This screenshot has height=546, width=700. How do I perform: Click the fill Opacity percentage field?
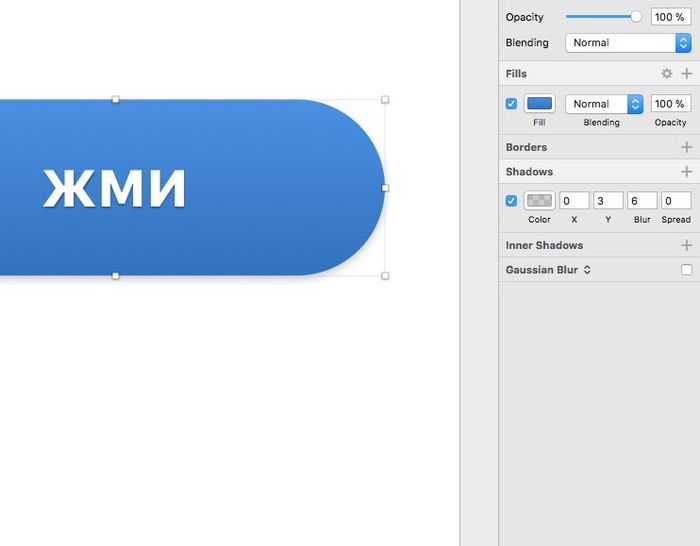tap(670, 104)
